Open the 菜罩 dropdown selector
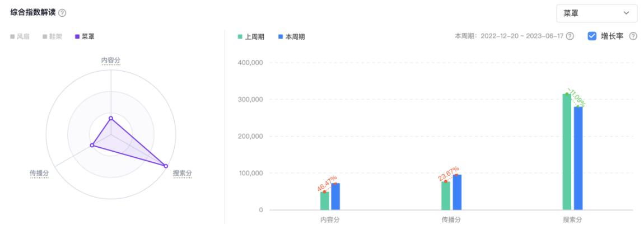The height and width of the screenshot is (234, 644). click(x=596, y=13)
